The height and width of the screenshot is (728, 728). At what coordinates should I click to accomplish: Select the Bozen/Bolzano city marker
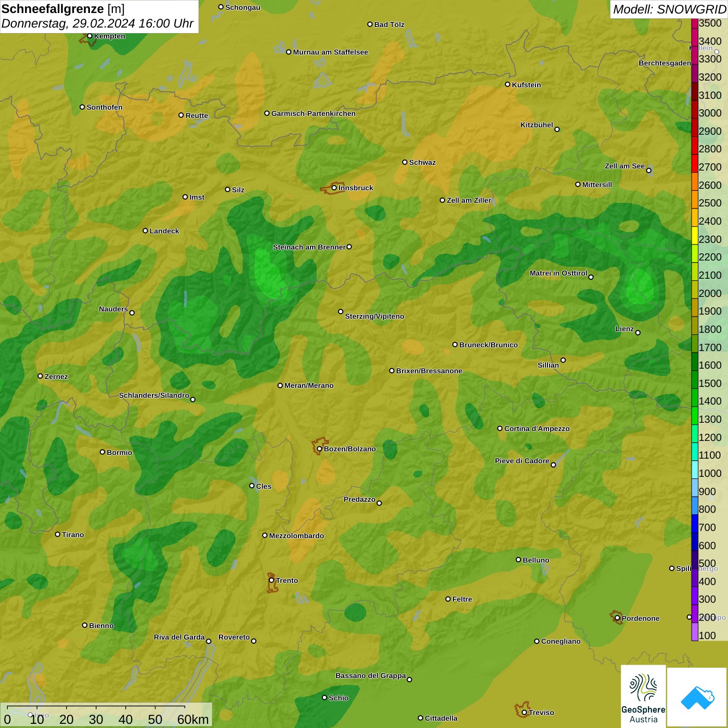click(x=319, y=449)
